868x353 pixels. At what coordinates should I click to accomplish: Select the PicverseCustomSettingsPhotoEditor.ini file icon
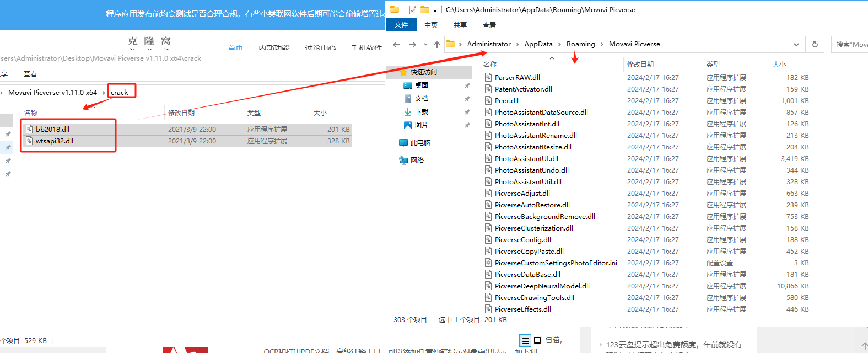tap(488, 263)
